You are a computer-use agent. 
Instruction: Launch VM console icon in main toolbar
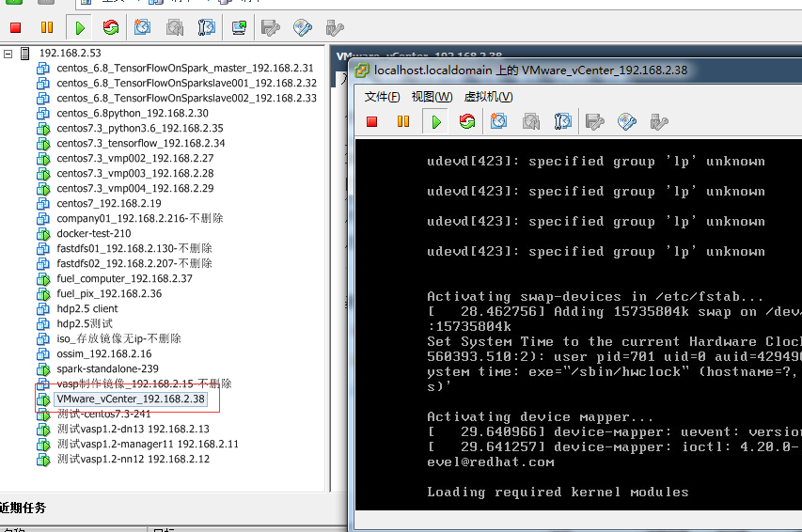[x=239, y=27]
